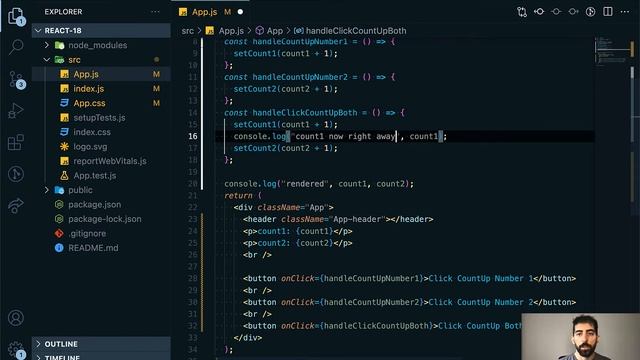The width and height of the screenshot is (640, 360).
Task: Click 'Click CountUp Number 2' button text in code
Action: point(481,302)
